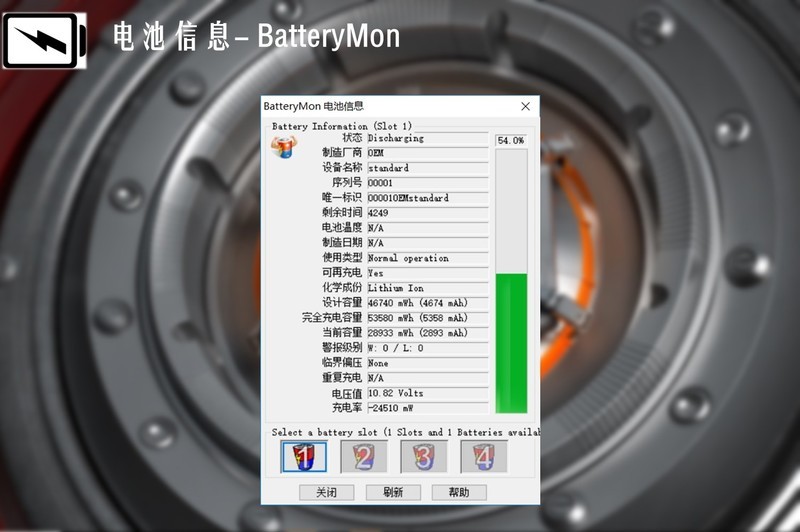The height and width of the screenshot is (532, 800).
Task: Select battery slot 3 icon
Action: [424, 457]
